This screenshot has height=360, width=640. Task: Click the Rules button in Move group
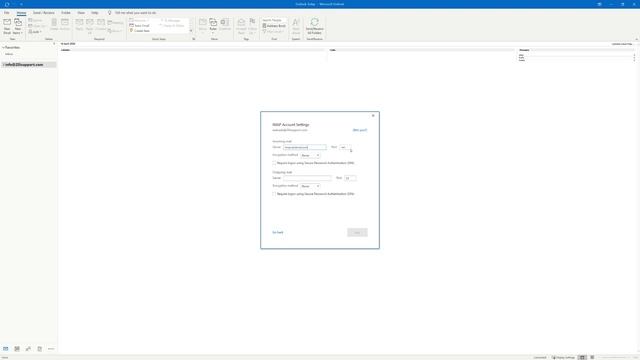(213, 26)
